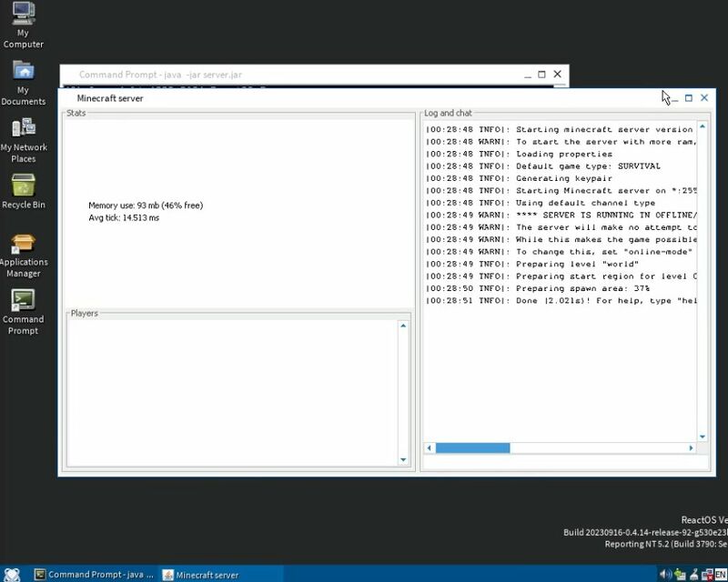Click the log scroll-up arrow
This screenshot has height=582, width=728.
pyautogui.click(x=703, y=126)
